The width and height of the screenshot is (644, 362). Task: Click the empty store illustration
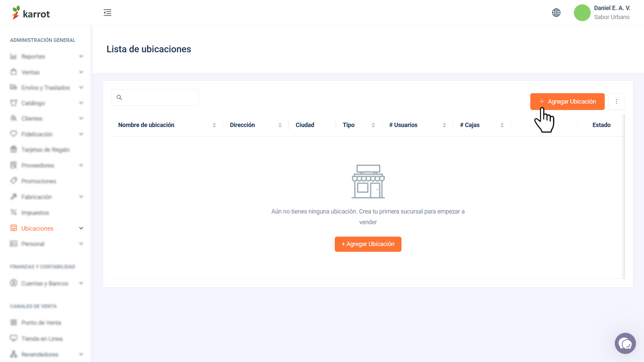point(368,181)
